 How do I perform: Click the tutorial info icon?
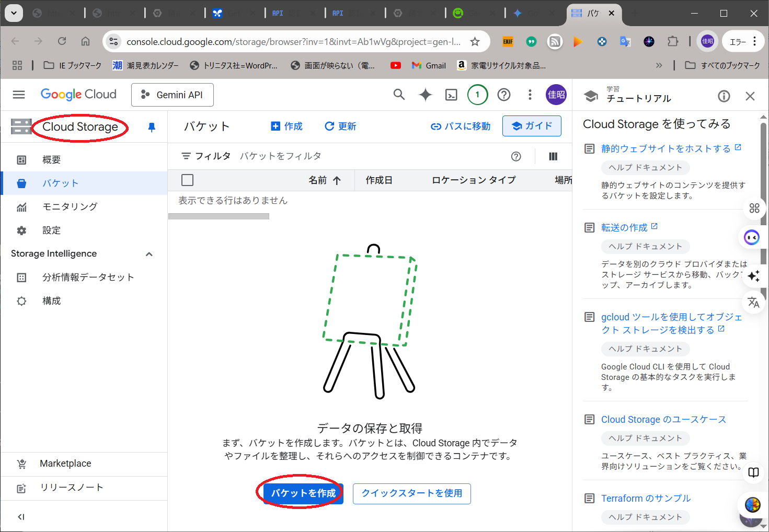click(x=724, y=96)
